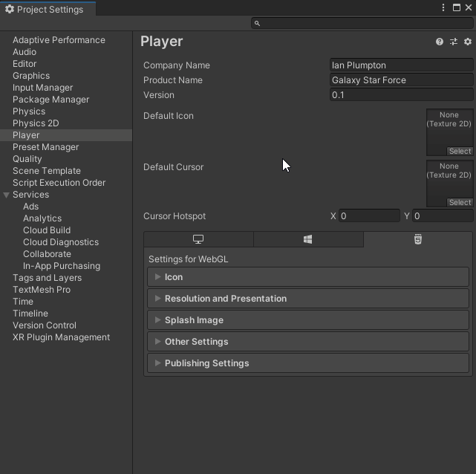476x474 pixels.
Task: Switch to the WebGL HTML5 platform tab
Action: tap(418, 239)
